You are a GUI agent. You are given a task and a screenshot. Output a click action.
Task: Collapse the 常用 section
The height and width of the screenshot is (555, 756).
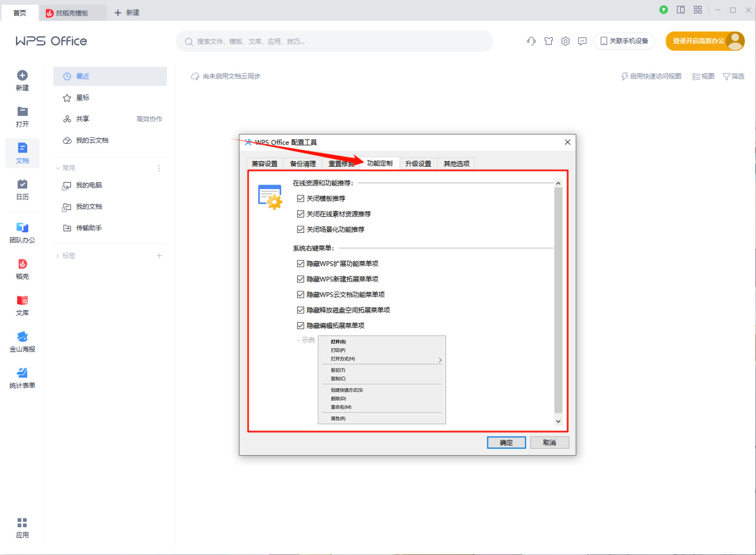pyautogui.click(x=58, y=168)
